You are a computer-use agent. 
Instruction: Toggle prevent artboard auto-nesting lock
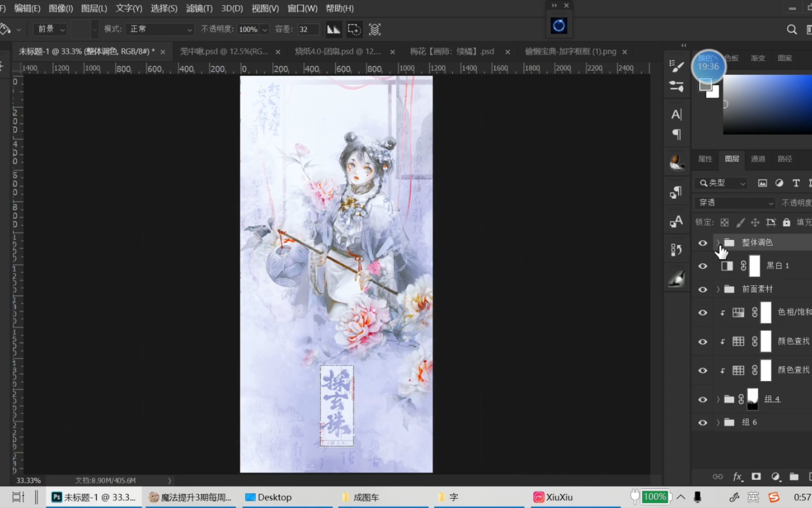coord(771,222)
